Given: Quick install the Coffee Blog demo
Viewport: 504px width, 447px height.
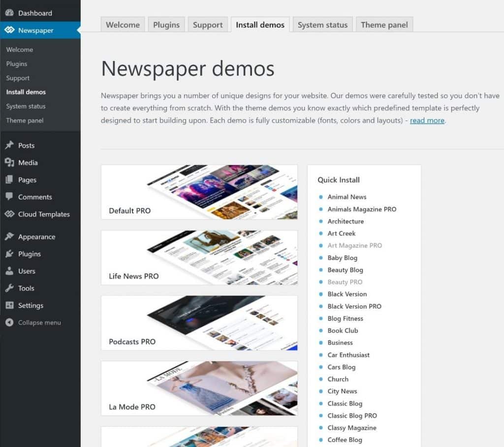Looking at the screenshot, I should point(345,440).
